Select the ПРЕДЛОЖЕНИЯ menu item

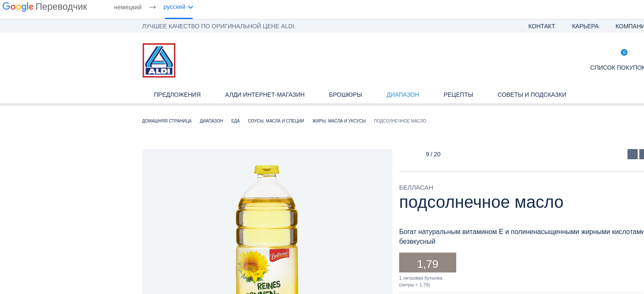coord(177,95)
